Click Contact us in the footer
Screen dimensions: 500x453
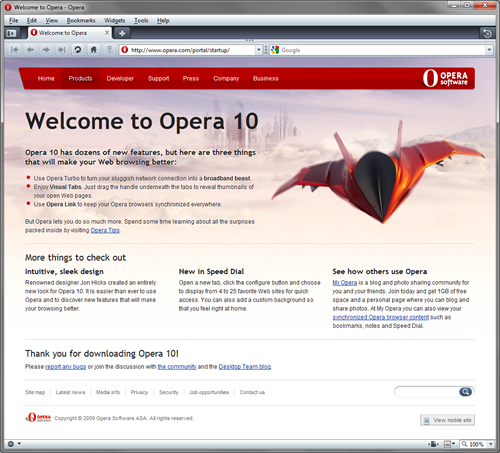tap(252, 392)
